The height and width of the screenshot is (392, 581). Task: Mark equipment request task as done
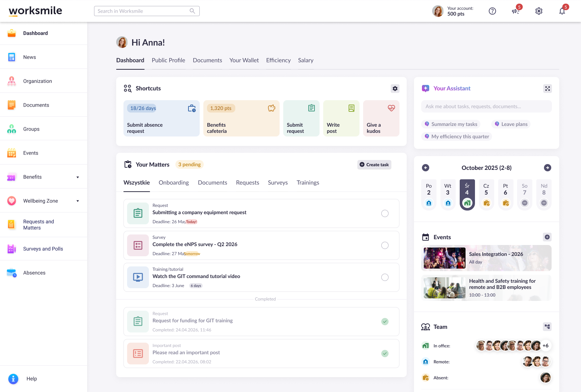pos(385,213)
